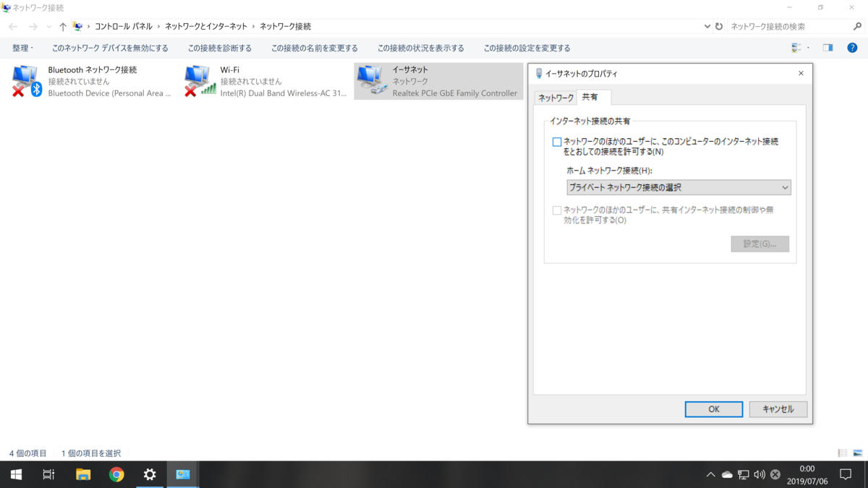Dismiss the dialog with キャンセル
This screenshot has width=868, height=488.
(x=778, y=408)
